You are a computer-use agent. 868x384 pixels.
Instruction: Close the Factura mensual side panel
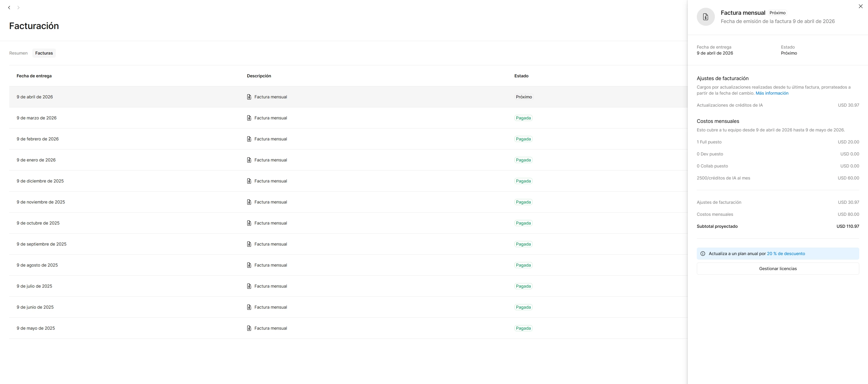(860, 7)
